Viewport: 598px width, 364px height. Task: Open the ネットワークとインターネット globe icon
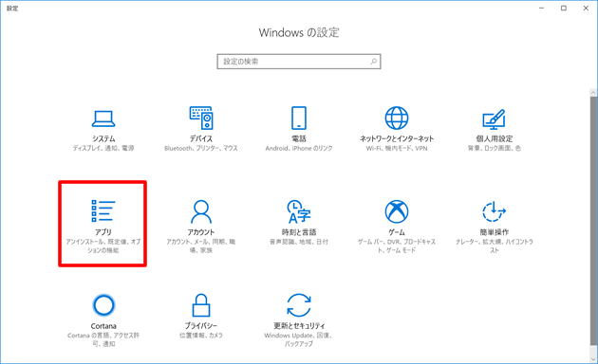pos(397,118)
